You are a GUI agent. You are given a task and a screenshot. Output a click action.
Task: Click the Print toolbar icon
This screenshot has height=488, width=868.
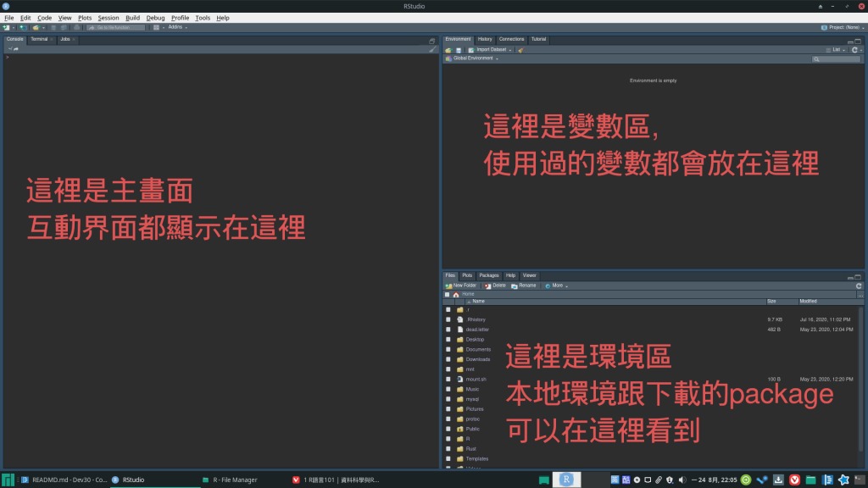pyautogui.click(x=76, y=27)
